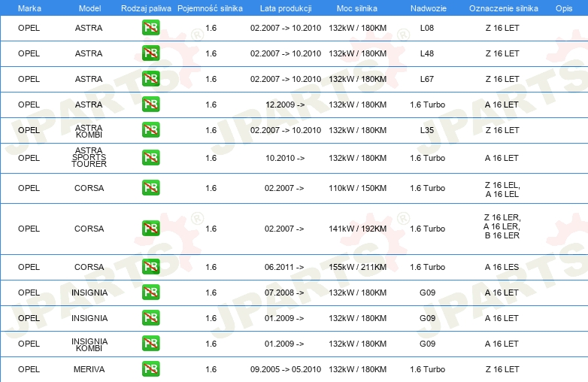Click the petrol fuel icon in the Astra L08 row
Viewport: 588px width, 382px height.
point(150,27)
